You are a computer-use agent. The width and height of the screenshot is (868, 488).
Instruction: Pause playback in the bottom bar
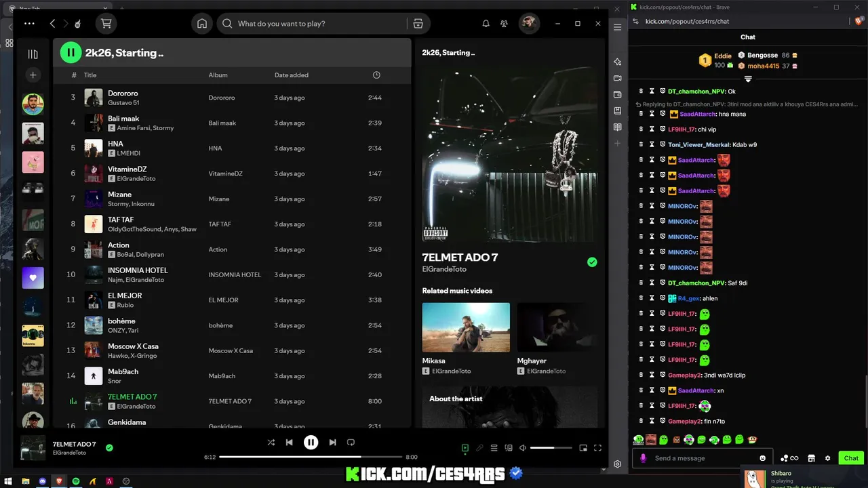(311, 443)
